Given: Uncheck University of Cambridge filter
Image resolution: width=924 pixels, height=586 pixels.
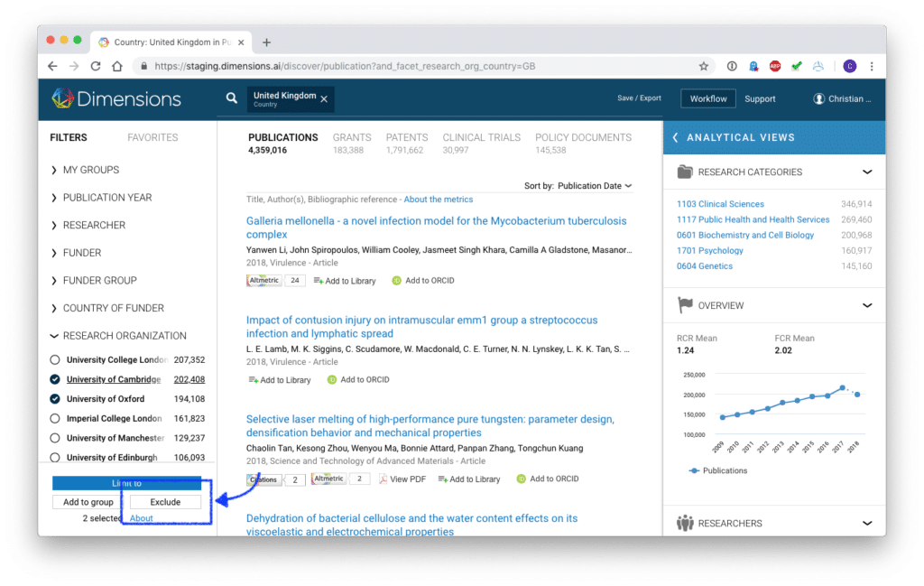Looking at the screenshot, I should point(55,379).
